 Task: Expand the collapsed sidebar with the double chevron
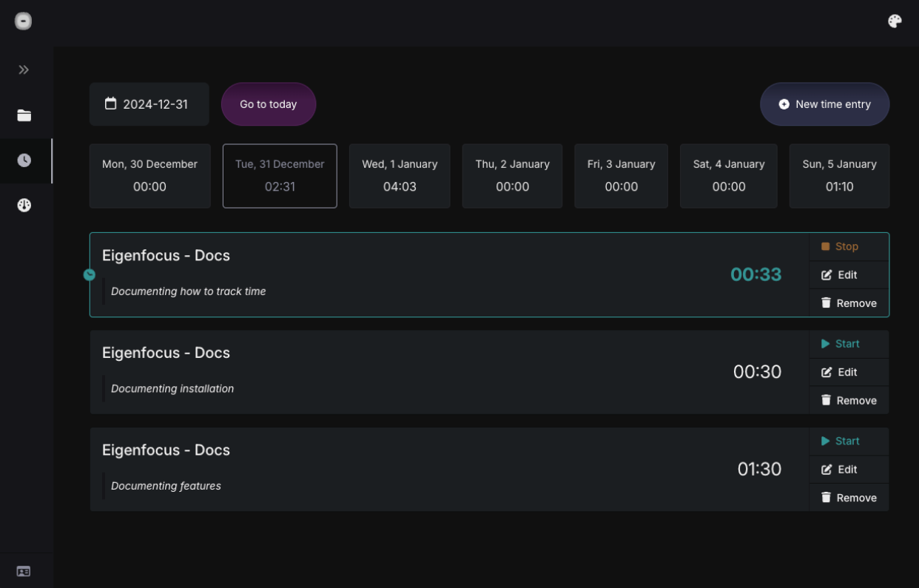tap(24, 69)
